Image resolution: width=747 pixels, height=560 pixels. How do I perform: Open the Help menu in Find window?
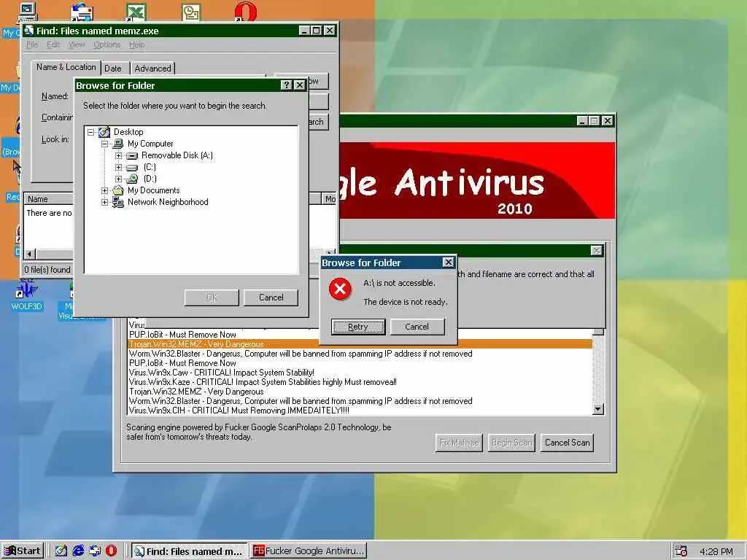136,44
